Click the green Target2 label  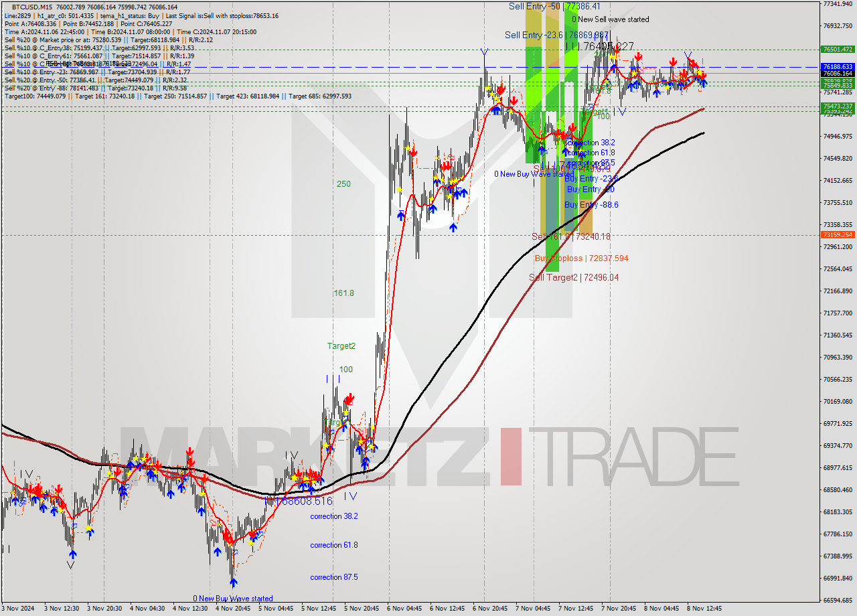341,345
